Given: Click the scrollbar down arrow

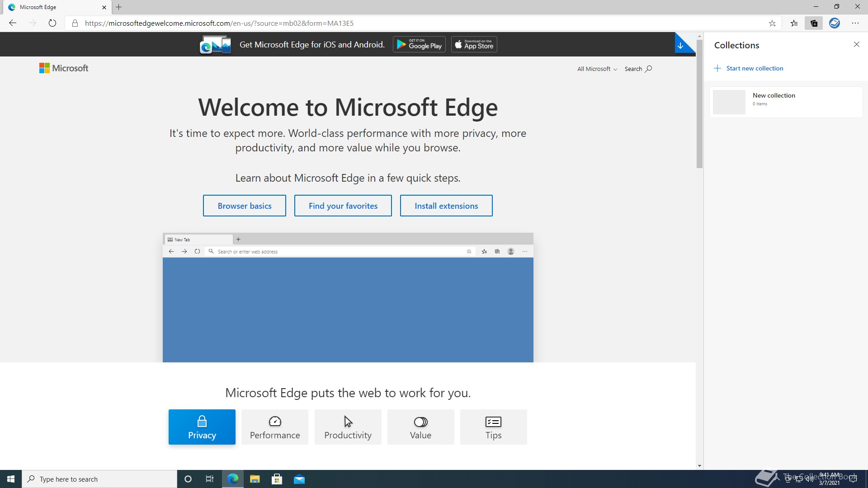Looking at the screenshot, I should pos(699,466).
